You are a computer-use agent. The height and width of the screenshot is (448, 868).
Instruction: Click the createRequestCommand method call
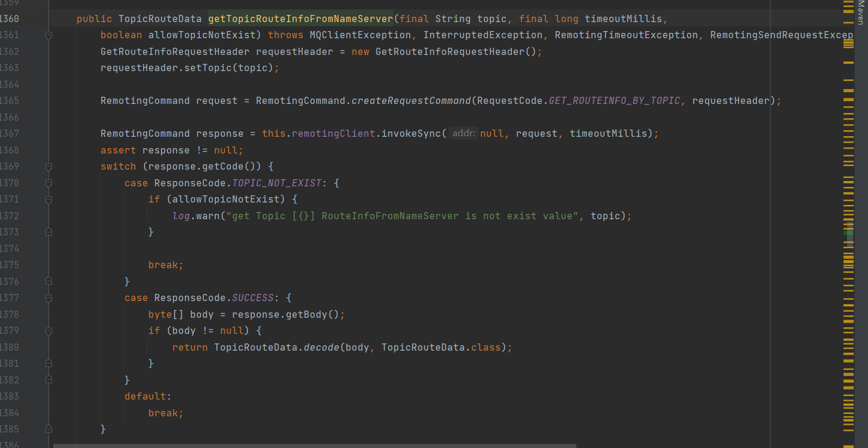411,100
